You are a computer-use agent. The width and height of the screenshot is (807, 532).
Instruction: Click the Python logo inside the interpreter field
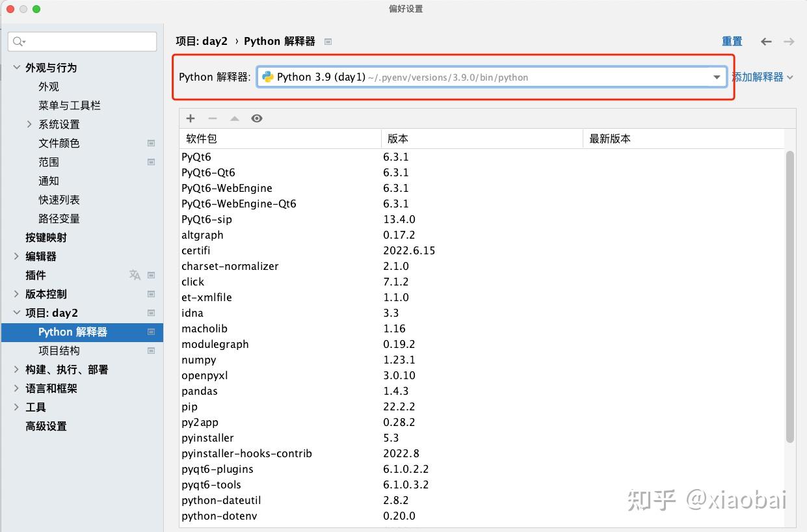pyautogui.click(x=269, y=77)
